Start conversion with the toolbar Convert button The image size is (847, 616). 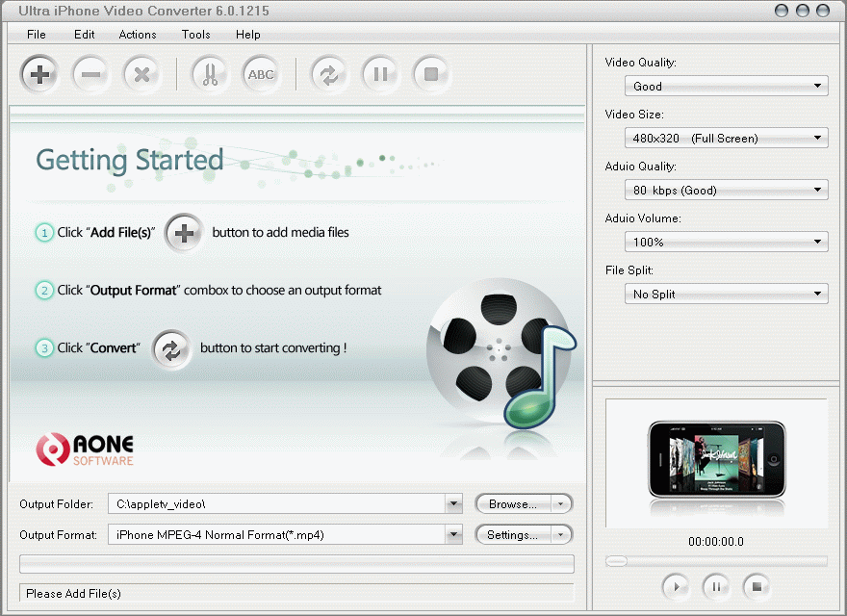pos(329,74)
